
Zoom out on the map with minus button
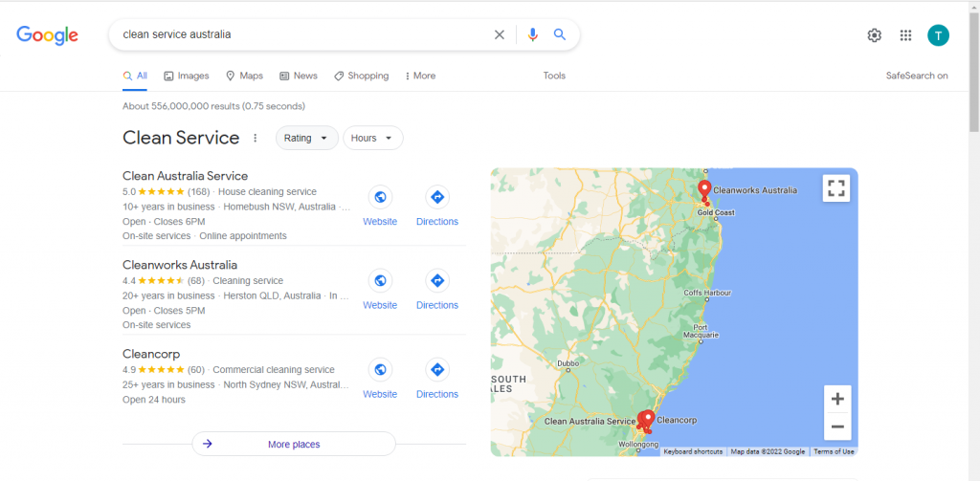point(837,426)
